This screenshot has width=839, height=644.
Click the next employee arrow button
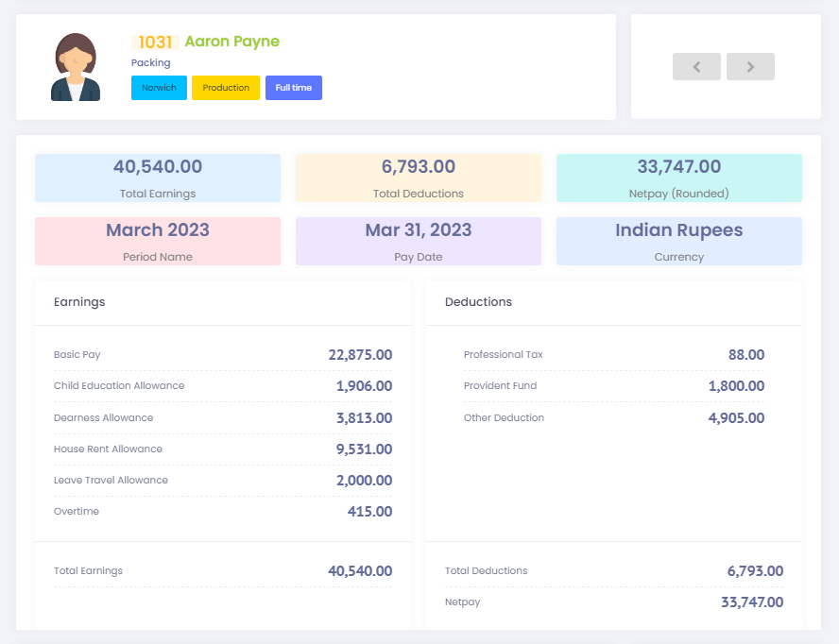[x=750, y=67]
